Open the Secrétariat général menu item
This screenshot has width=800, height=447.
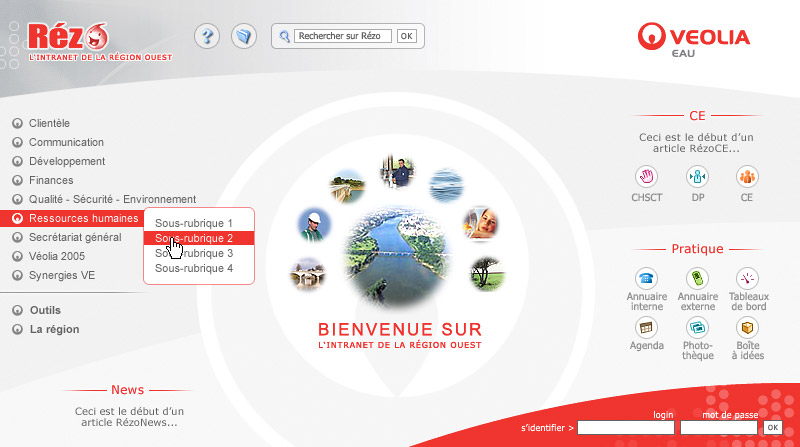tap(75, 237)
